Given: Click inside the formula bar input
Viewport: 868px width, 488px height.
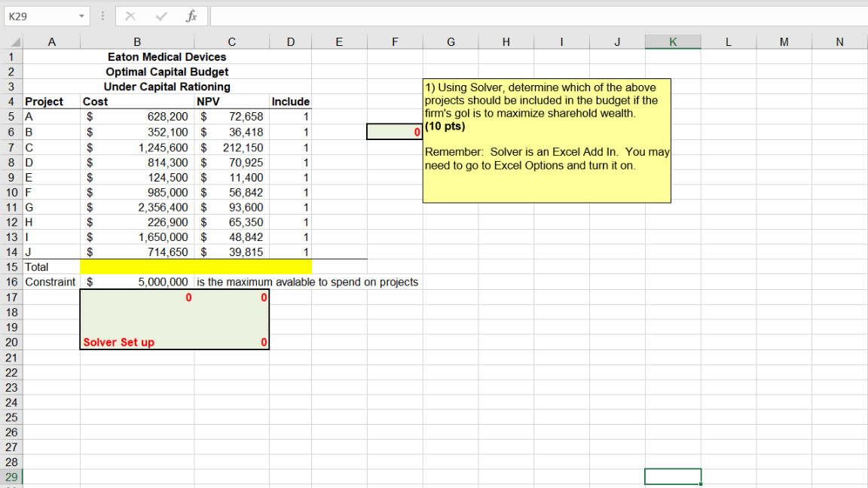Looking at the screenshot, I should tap(538, 16).
